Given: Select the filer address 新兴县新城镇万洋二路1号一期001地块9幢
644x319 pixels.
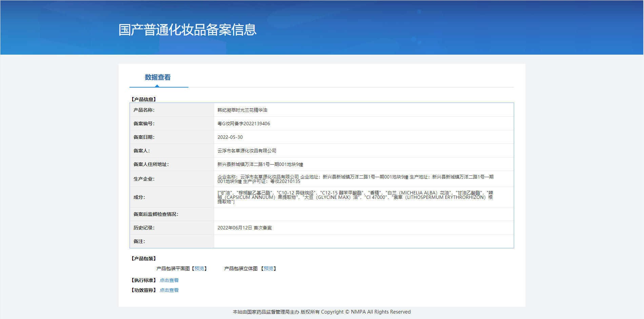Looking at the screenshot, I should click(x=260, y=164).
